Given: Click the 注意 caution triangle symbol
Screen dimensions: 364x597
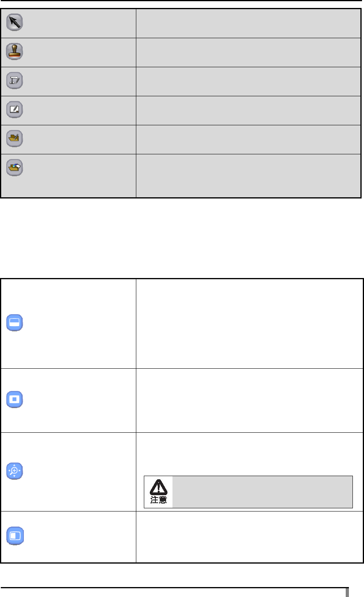Looking at the screenshot, I should [159, 492].
